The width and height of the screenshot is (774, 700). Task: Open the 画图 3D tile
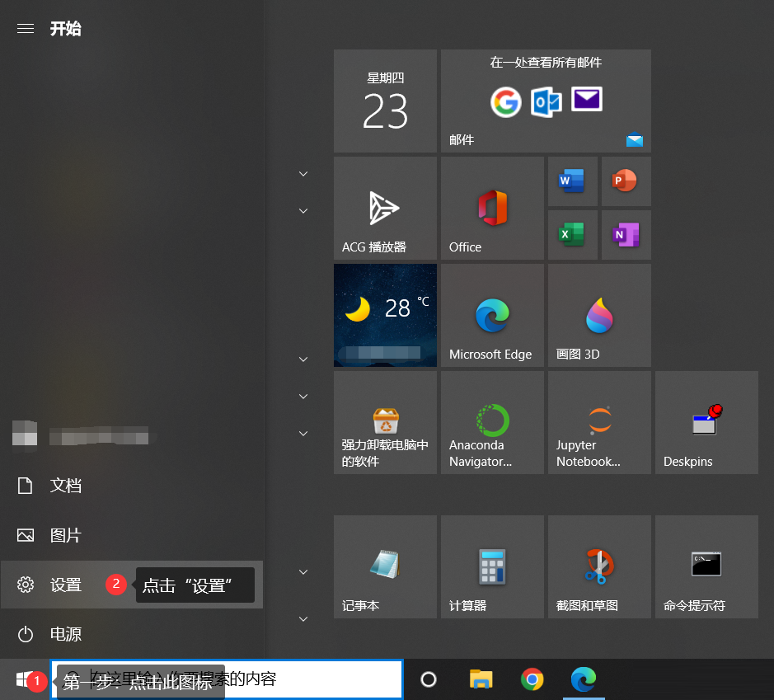pos(599,316)
